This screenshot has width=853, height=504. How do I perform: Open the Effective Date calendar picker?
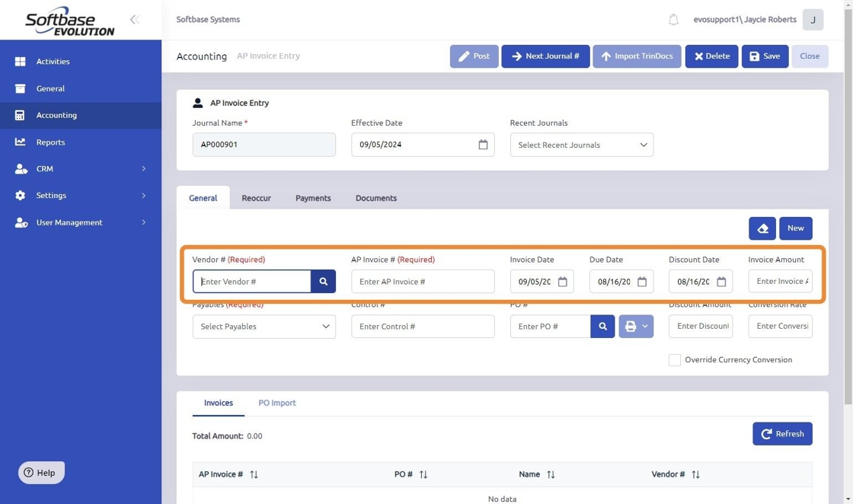(483, 145)
